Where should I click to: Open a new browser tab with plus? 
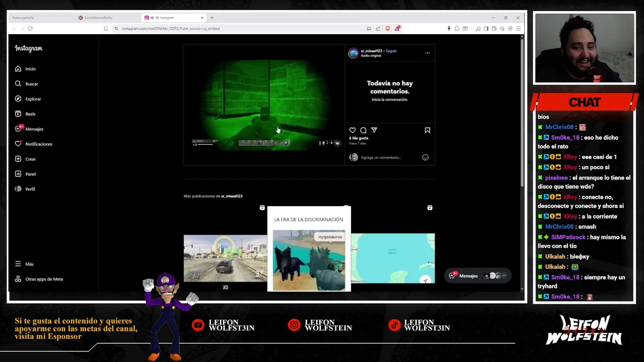(212, 18)
